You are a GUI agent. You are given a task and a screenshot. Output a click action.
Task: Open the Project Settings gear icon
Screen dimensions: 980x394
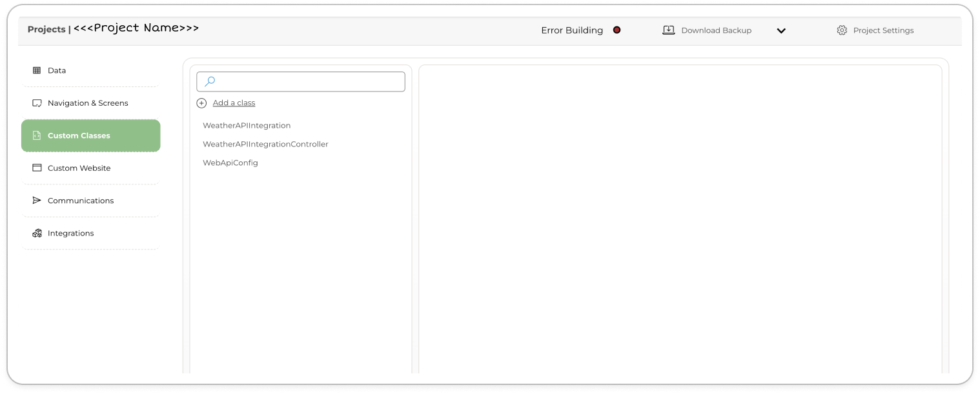pyautogui.click(x=841, y=30)
